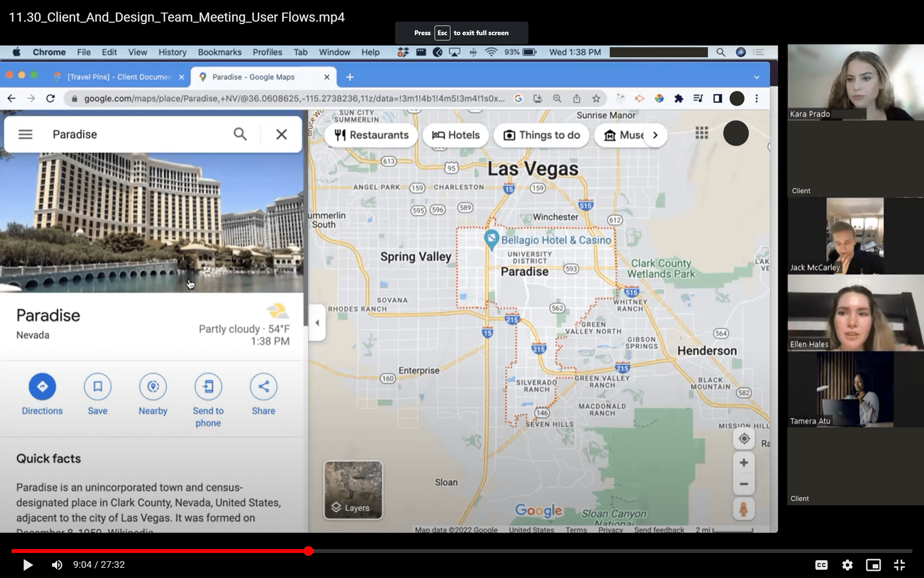The height and width of the screenshot is (578, 924).
Task: Open the Apple menu
Action: pos(16,52)
